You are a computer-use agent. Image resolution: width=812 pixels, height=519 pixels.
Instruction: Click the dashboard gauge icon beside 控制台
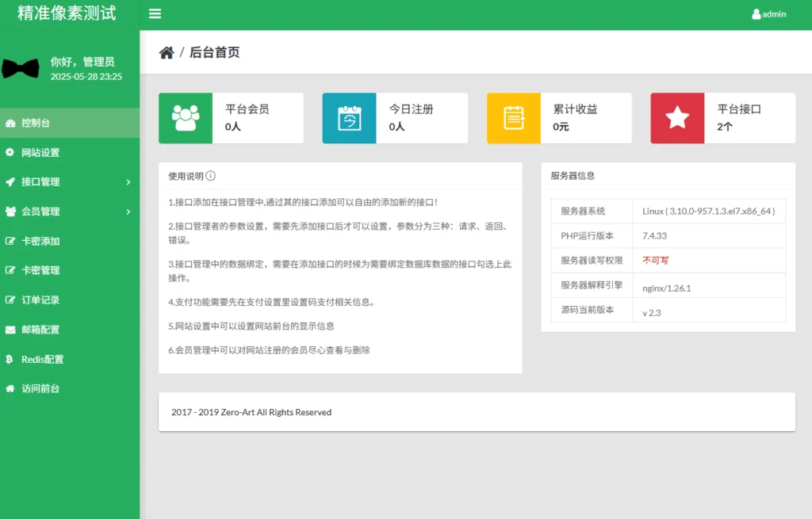pyautogui.click(x=10, y=123)
